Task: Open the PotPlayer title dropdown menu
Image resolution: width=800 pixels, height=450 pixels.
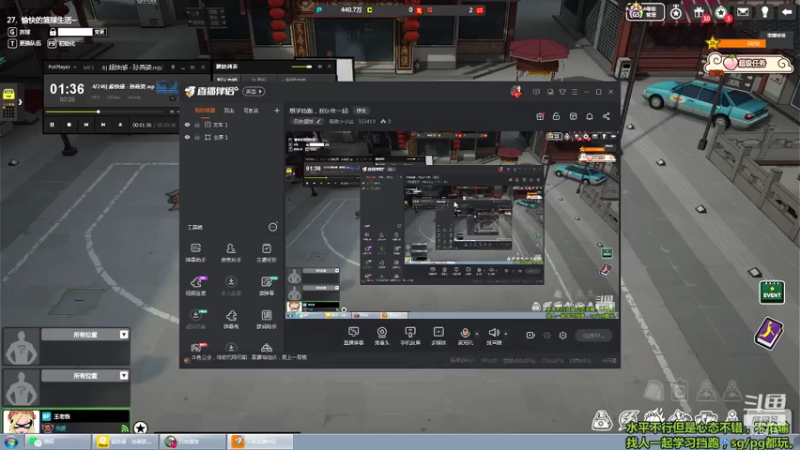Action: click(x=62, y=67)
